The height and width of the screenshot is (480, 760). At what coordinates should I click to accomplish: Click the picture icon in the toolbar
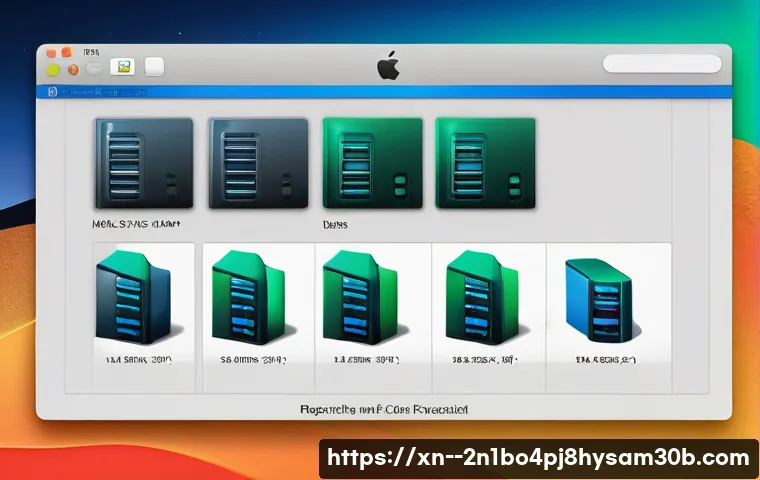pos(124,67)
